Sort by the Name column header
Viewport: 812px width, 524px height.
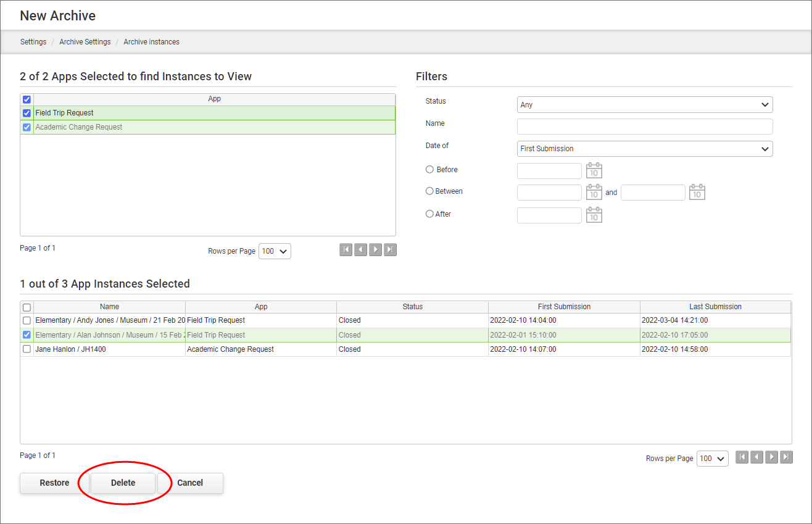pos(110,307)
